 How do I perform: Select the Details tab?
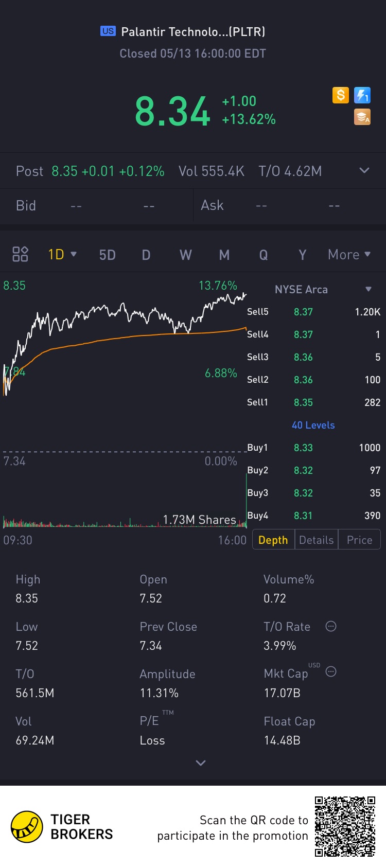317,540
